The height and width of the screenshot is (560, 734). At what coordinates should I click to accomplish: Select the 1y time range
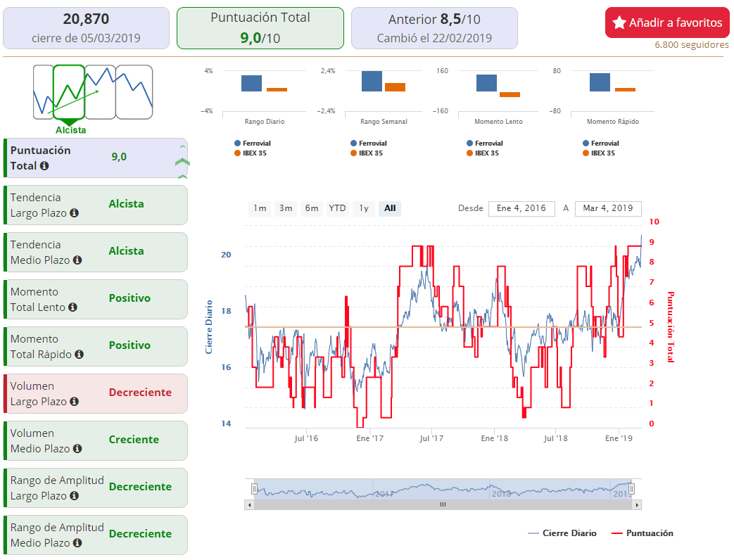point(364,208)
